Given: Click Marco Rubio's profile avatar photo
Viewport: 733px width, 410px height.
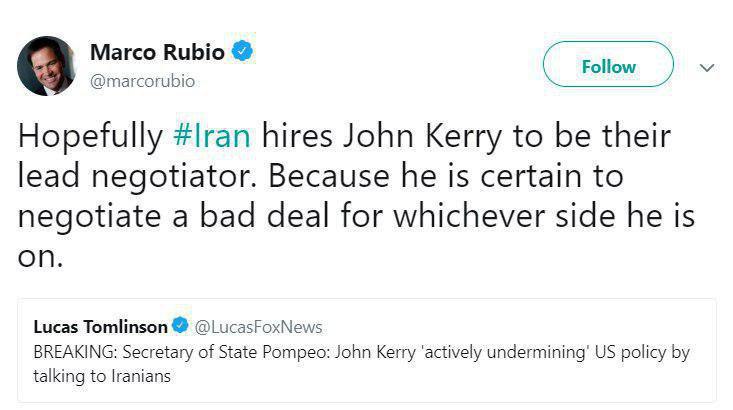Looking at the screenshot, I should (x=46, y=66).
